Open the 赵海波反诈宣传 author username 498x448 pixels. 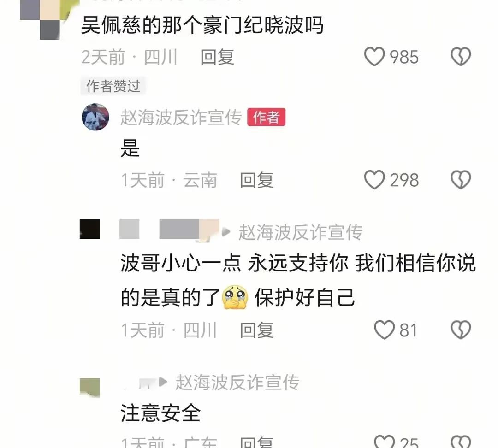pyautogui.click(x=181, y=117)
